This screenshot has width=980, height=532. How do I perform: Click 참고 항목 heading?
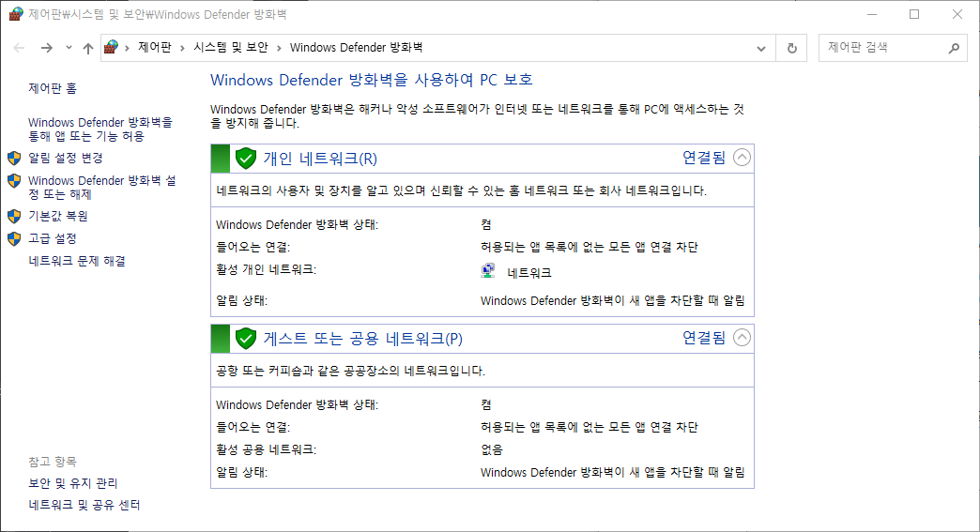point(53,462)
